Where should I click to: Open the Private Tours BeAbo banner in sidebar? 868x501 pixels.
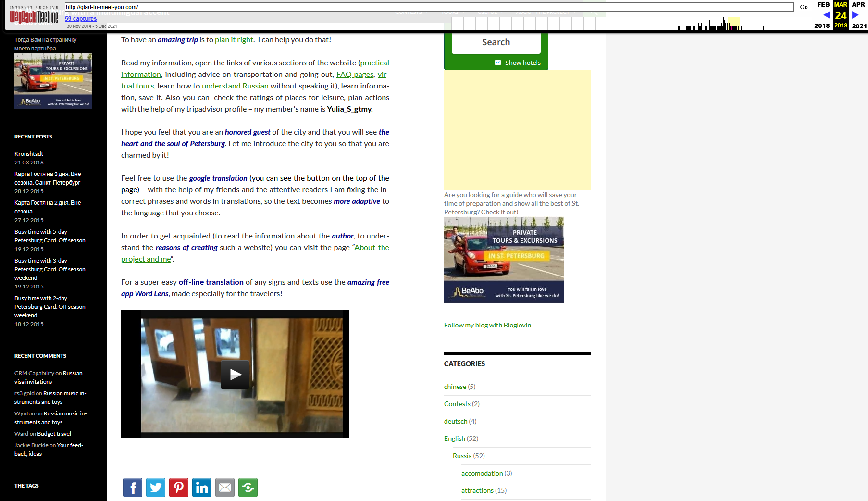[504, 260]
